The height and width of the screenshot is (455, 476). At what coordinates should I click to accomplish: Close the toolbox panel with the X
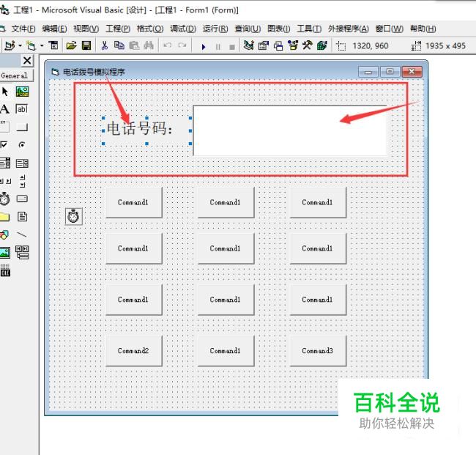click(27, 60)
